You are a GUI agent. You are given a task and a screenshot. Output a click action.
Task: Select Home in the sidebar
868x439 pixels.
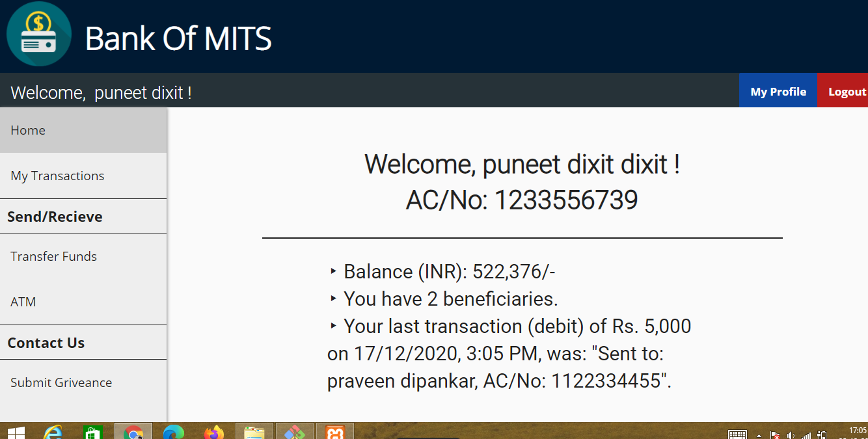click(x=28, y=130)
